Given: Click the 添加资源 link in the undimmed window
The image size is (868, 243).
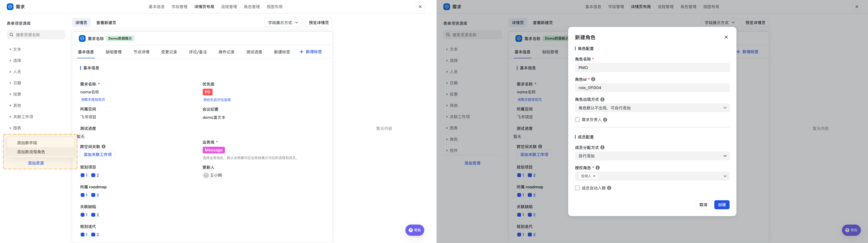Looking at the screenshot, I should [36, 163].
